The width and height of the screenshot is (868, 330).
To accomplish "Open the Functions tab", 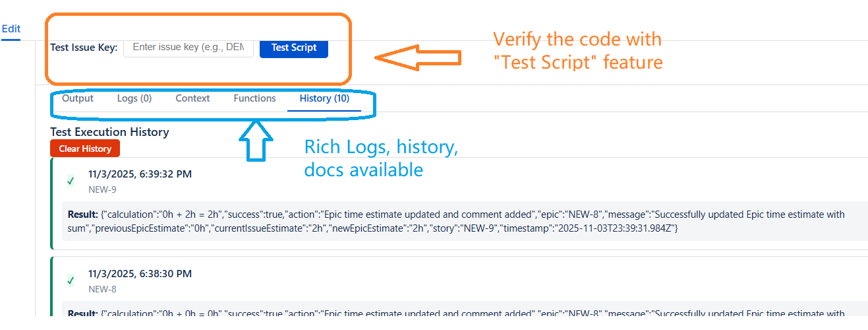I will pyautogui.click(x=254, y=98).
